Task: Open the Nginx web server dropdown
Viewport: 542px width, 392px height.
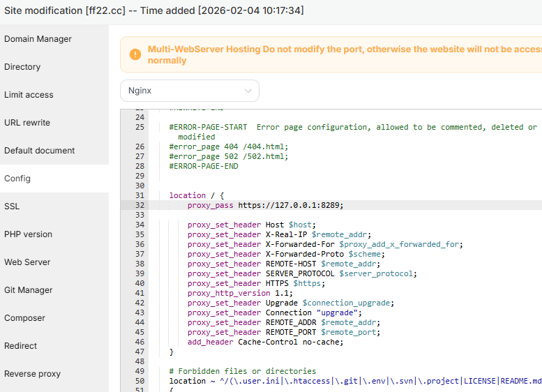Action: pyautogui.click(x=189, y=91)
